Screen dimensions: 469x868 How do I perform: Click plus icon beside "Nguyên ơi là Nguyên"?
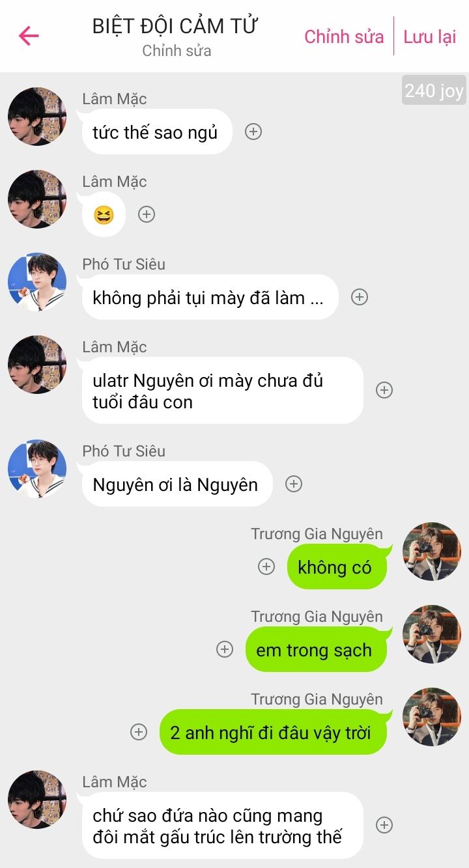tap(294, 484)
